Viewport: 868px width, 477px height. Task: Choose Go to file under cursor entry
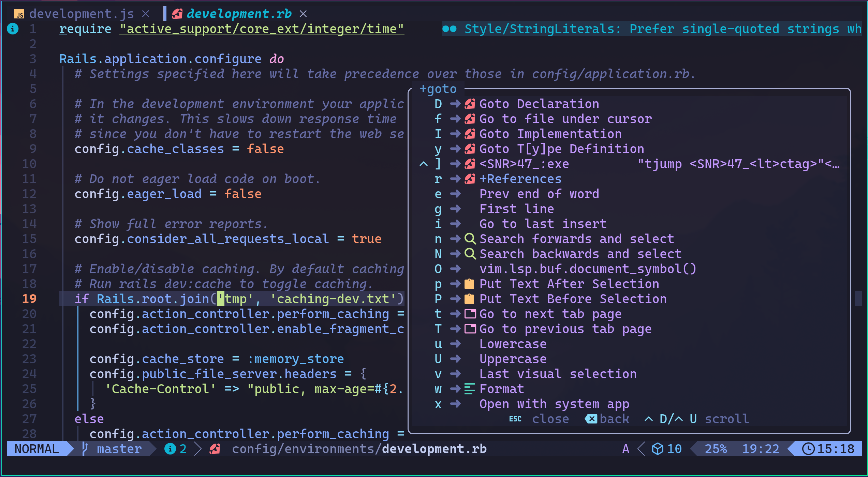pyautogui.click(x=565, y=119)
